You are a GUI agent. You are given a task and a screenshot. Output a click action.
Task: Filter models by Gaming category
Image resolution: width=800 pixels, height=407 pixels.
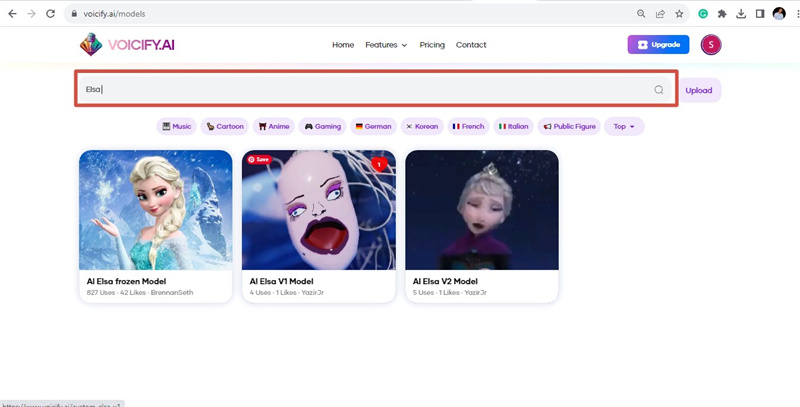(x=322, y=126)
